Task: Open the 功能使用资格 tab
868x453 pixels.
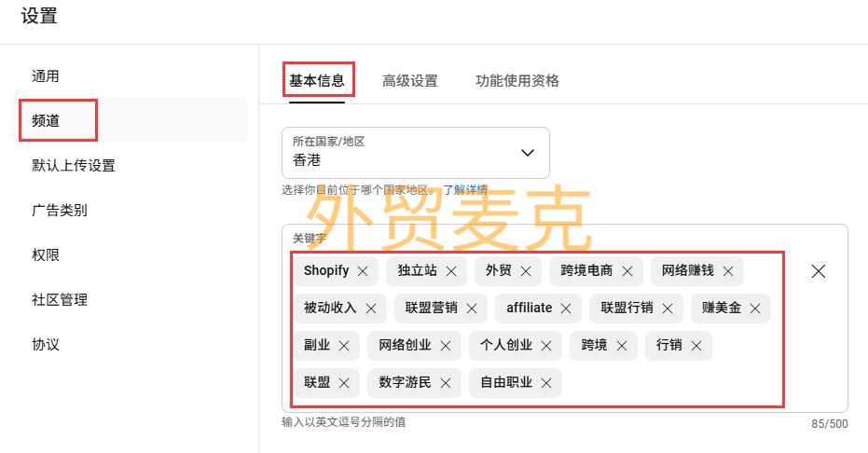Action: (517, 81)
